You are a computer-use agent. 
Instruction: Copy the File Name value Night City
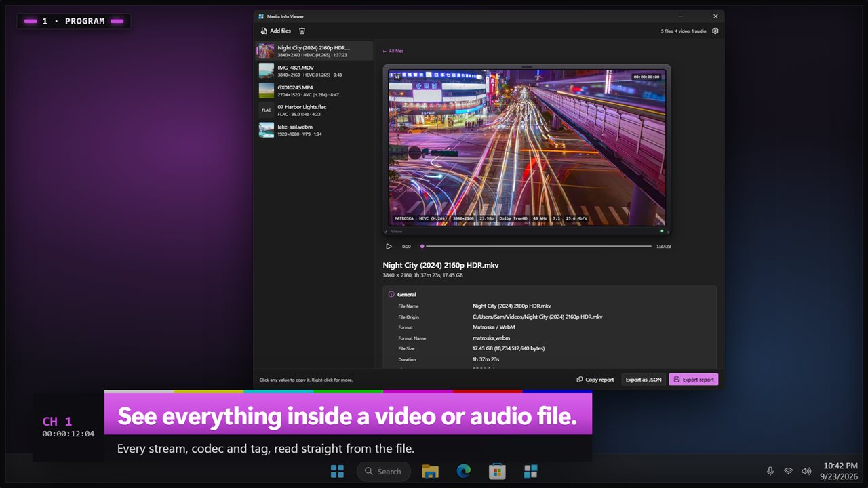512,306
